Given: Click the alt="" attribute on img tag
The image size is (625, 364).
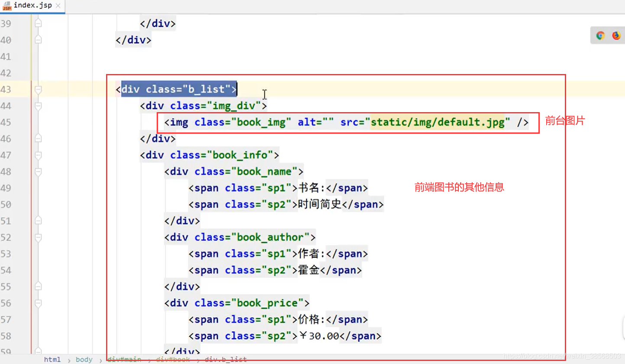Looking at the screenshot, I should [316, 122].
